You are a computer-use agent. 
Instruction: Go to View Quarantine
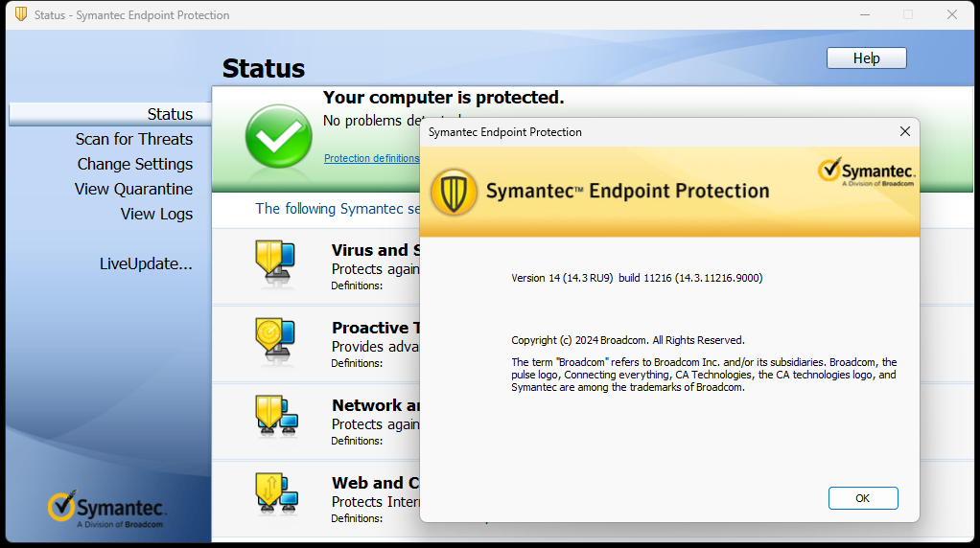133,189
